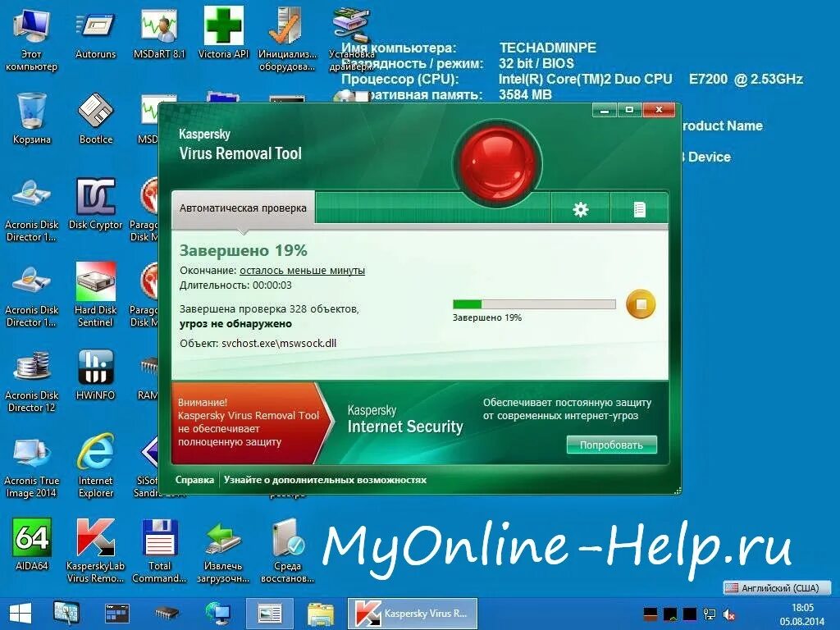Open Извлечь загрузочн... desktop icon
The width and height of the screenshot is (840, 630).
[x=223, y=550]
